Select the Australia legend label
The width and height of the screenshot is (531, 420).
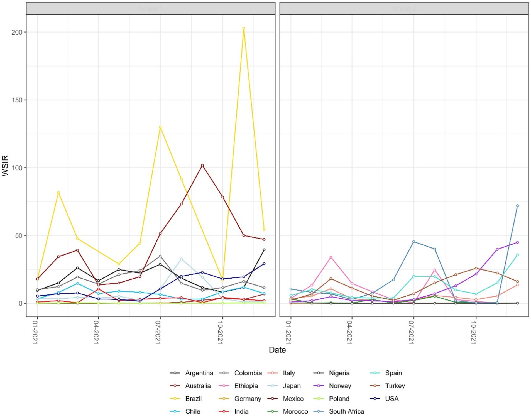point(198,386)
